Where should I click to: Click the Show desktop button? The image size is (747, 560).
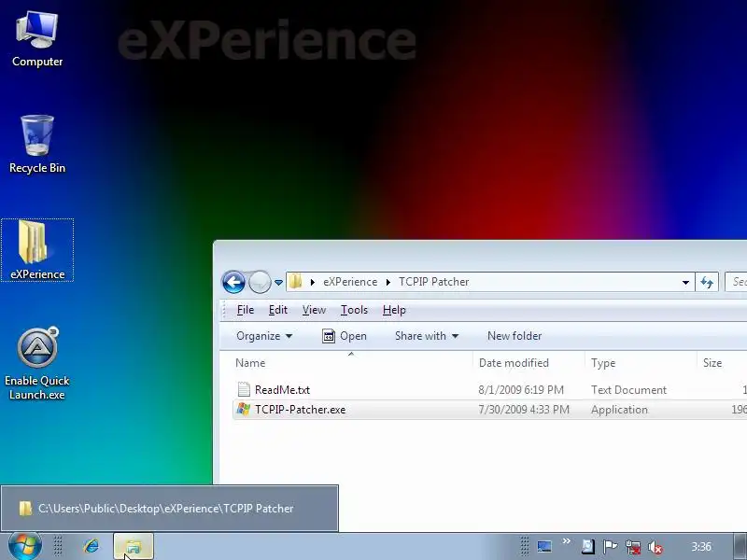740,546
